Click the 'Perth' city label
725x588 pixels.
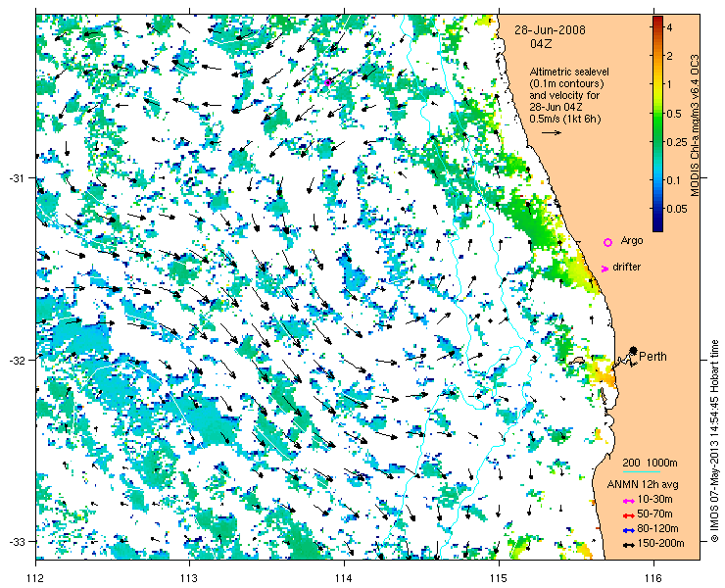(652, 357)
